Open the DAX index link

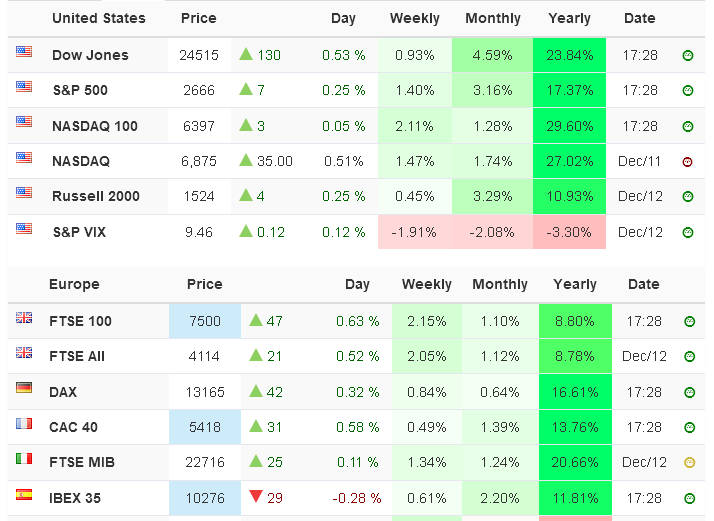point(63,392)
